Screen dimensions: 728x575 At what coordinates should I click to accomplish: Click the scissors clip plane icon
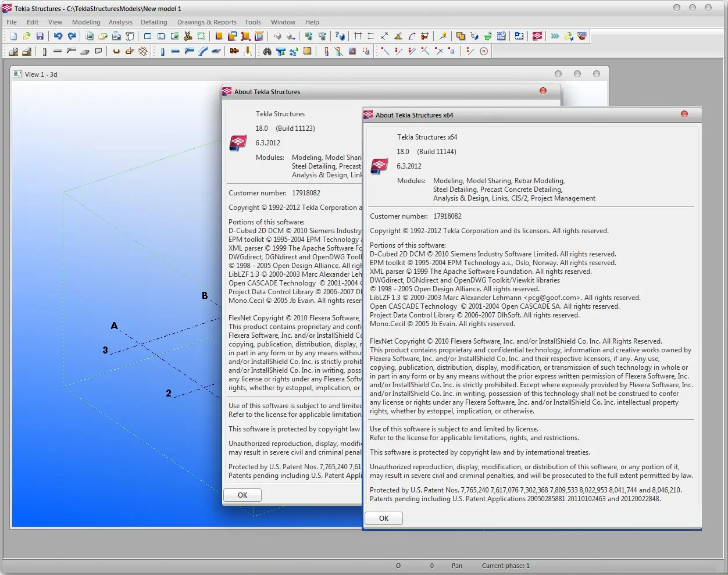[188, 36]
